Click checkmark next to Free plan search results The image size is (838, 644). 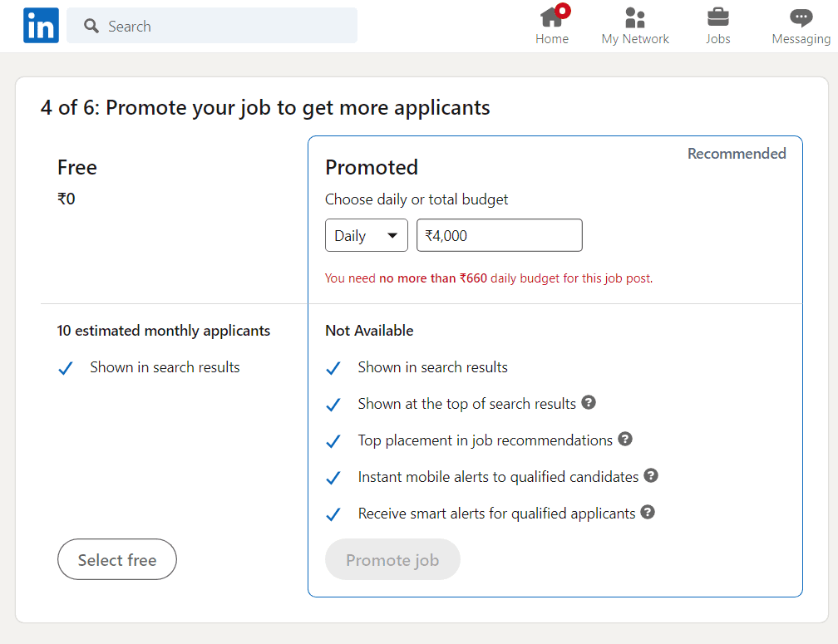[66, 368]
